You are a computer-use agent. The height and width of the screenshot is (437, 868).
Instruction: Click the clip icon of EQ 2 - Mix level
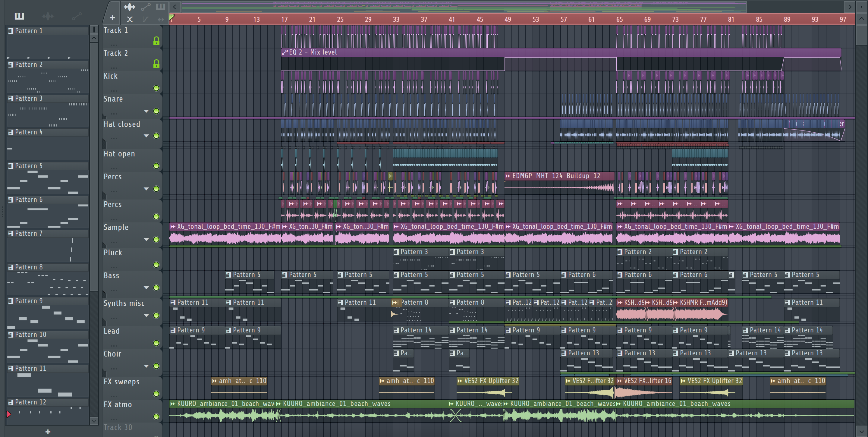285,52
